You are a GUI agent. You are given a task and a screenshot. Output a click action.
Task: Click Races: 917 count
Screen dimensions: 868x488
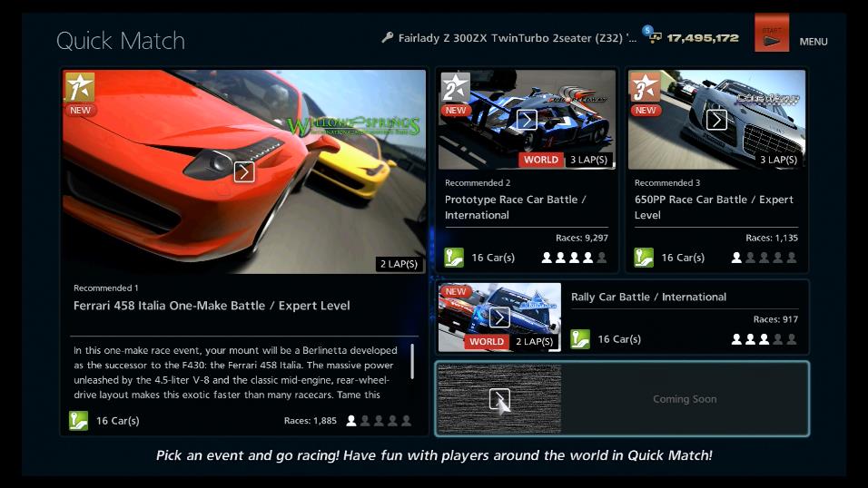(775, 319)
